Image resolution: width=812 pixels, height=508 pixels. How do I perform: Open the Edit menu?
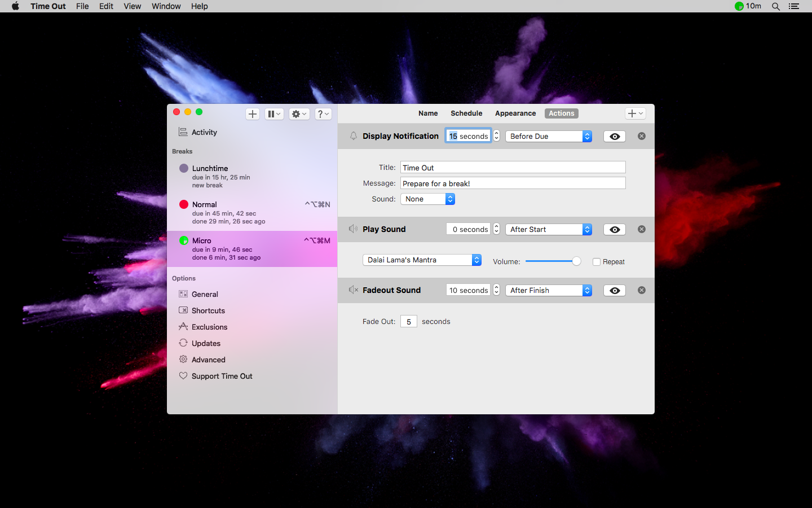(x=106, y=6)
